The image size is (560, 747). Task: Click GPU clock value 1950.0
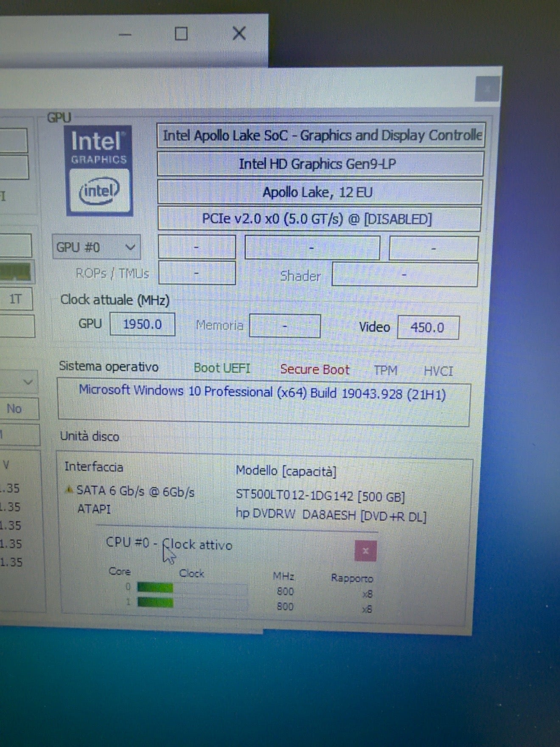[143, 324]
